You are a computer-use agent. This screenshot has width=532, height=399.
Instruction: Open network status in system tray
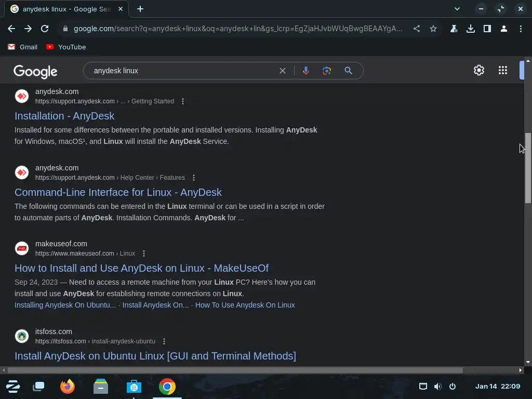pyautogui.click(x=423, y=387)
